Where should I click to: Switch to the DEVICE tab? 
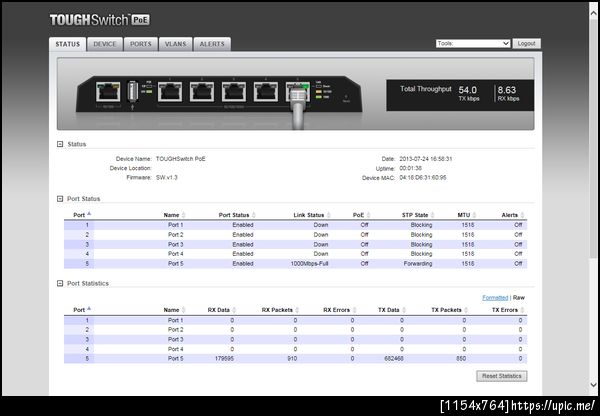(x=104, y=44)
